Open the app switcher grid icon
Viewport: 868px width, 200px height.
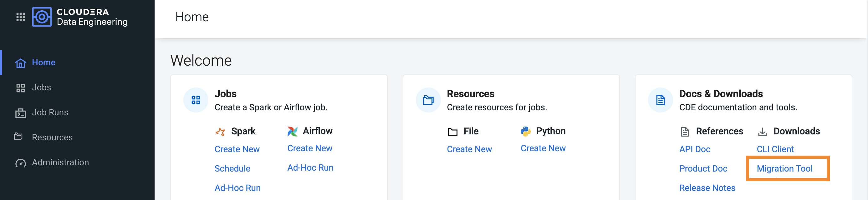click(21, 17)
